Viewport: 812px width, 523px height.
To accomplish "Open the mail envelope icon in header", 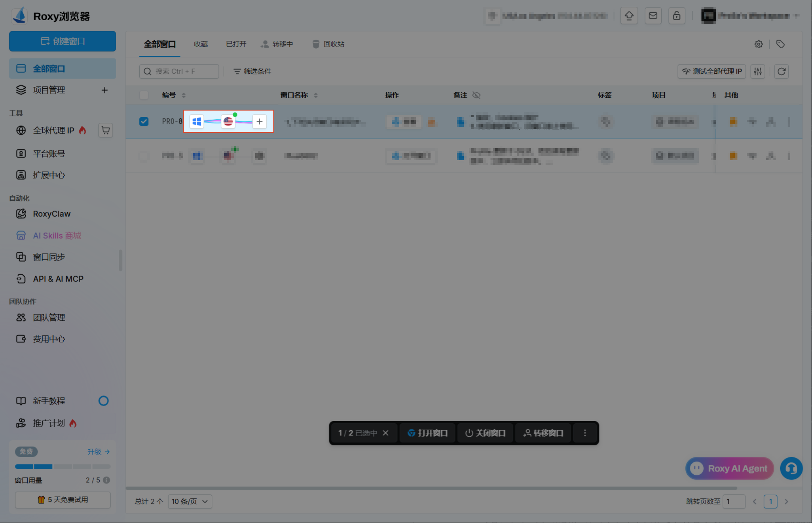I will [x=653, y=16].
